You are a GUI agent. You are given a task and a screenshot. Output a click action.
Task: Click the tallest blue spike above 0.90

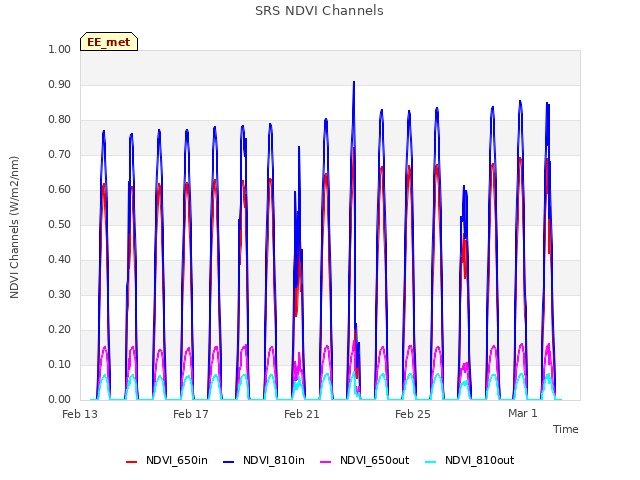(354, 83)
